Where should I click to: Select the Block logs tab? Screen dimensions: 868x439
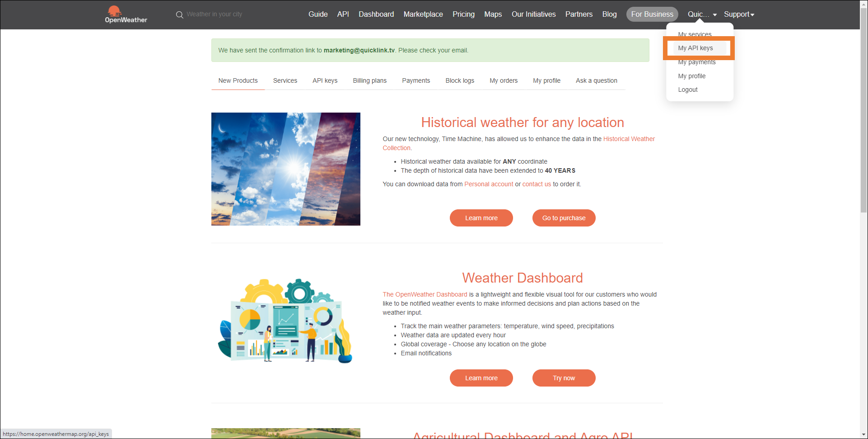[460, 80]
